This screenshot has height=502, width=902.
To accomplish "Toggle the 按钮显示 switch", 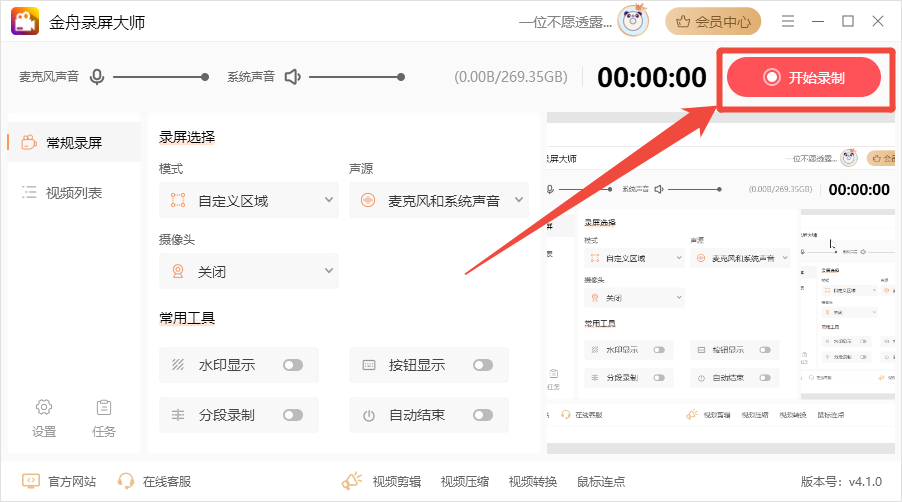I will [483, 365].
